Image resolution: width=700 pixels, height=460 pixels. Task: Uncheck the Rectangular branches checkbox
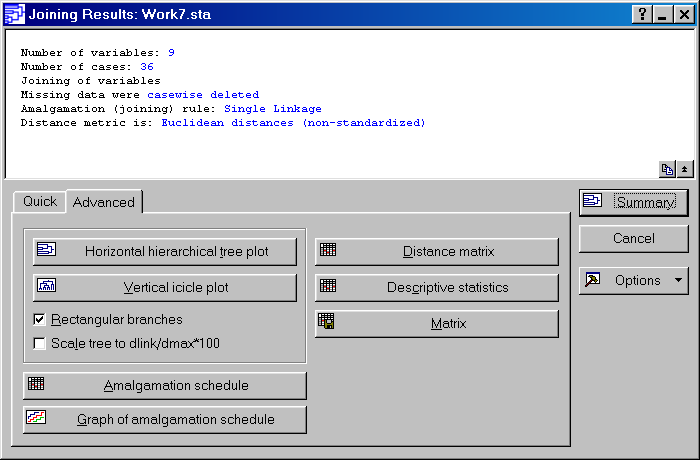pyautogui.click(x=39, y=319)
